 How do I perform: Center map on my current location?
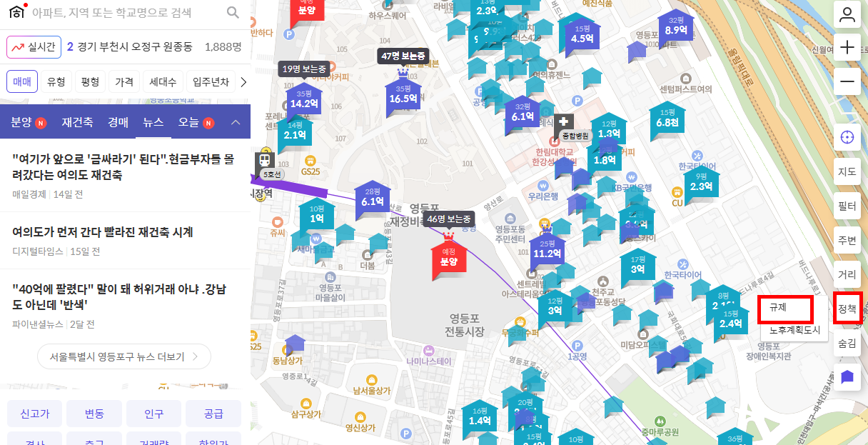(x=847, y=136)
